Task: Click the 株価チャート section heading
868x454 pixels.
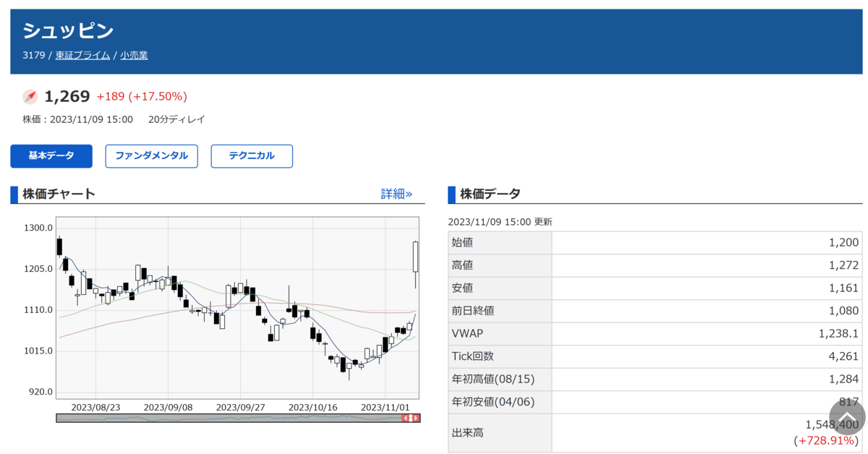Action: (x=59, y=194)
